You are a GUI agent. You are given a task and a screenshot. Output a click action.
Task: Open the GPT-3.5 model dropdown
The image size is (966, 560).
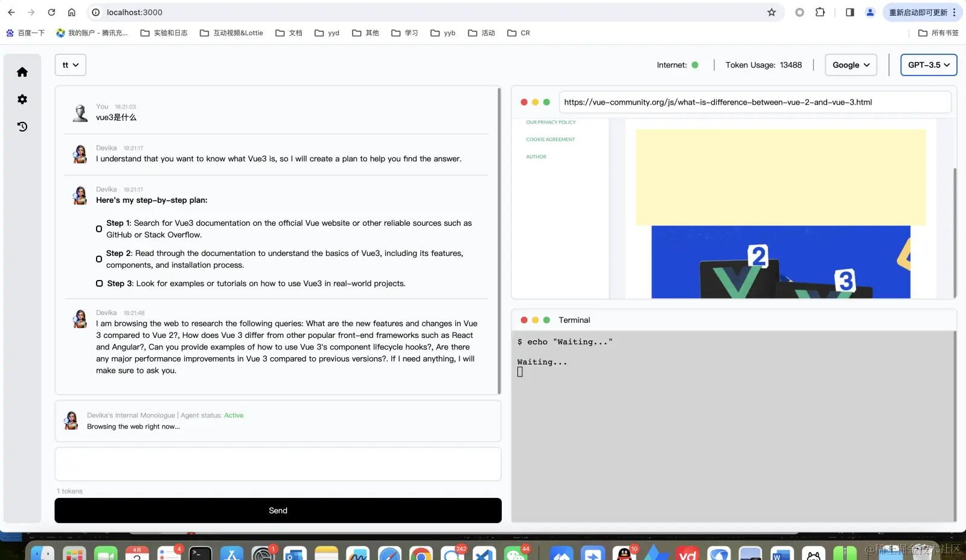click(x=929, y=65)
